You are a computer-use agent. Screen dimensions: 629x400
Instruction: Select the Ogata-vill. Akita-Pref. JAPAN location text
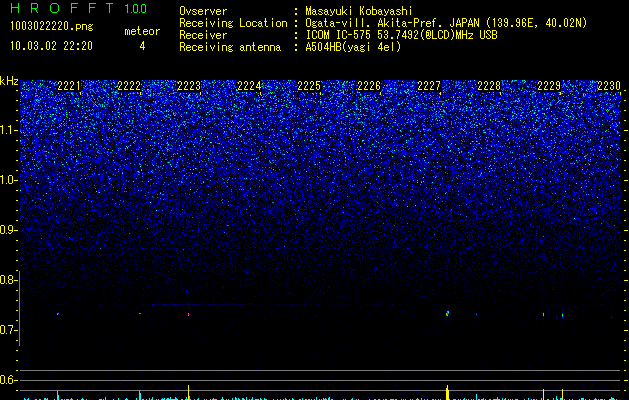coord(446,23)
